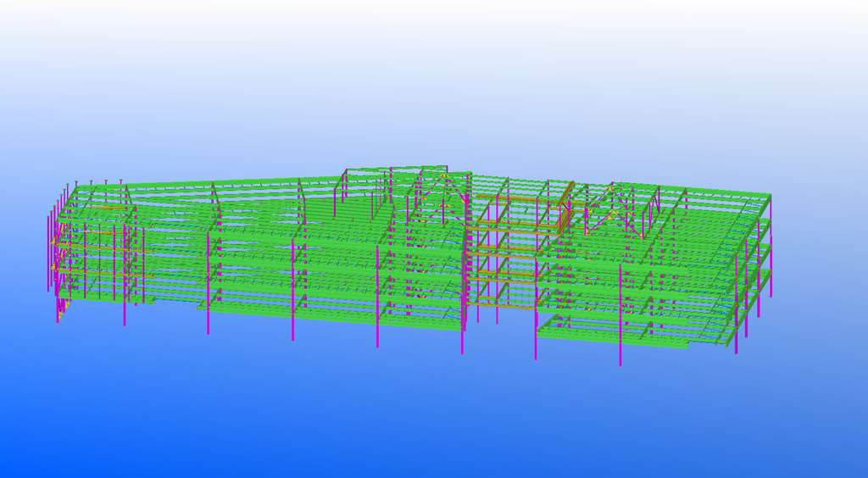Pick the lowest yellow beam in central core

point(509,303)
